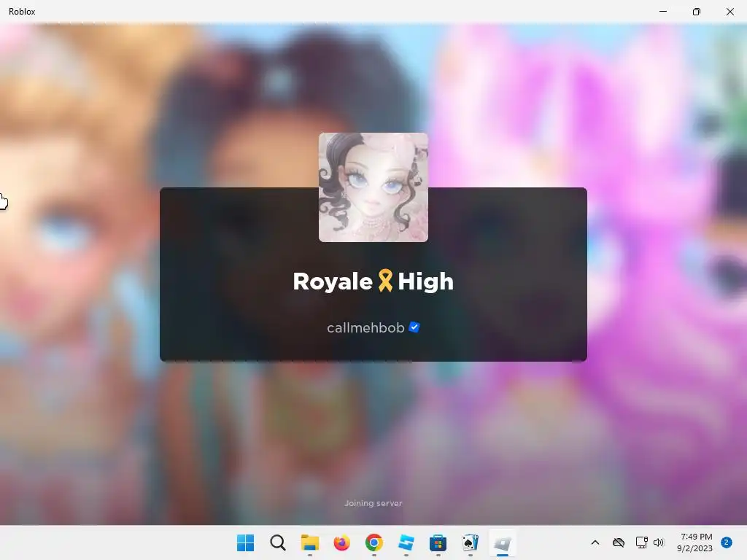Open Windows Search from the taskbar

[277, 542]
